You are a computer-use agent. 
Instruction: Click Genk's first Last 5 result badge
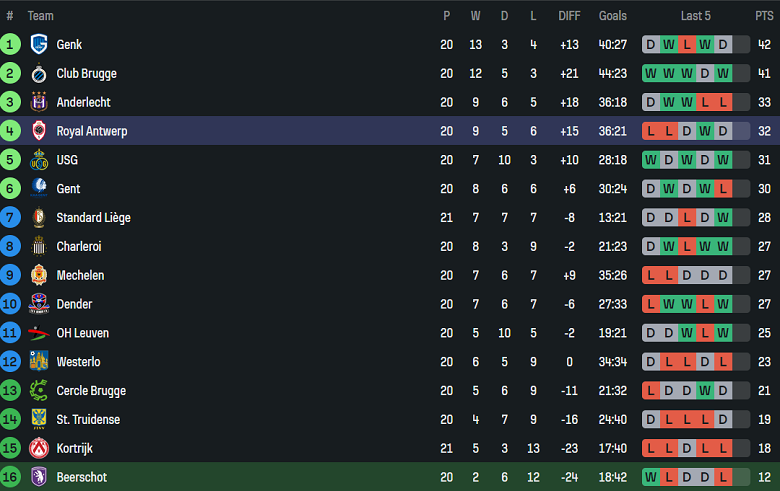[651, 45]
